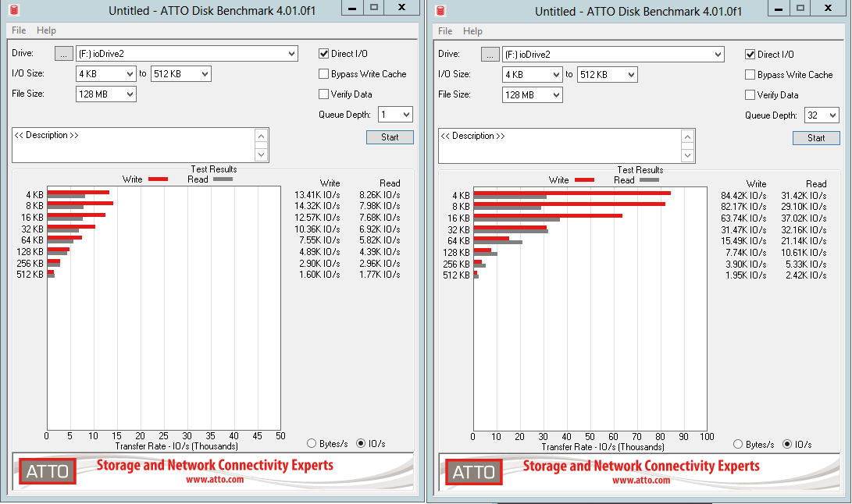Click the 1.77K IO/s read result
Viewport: 852px width, 504px height.
click(380, 275)
